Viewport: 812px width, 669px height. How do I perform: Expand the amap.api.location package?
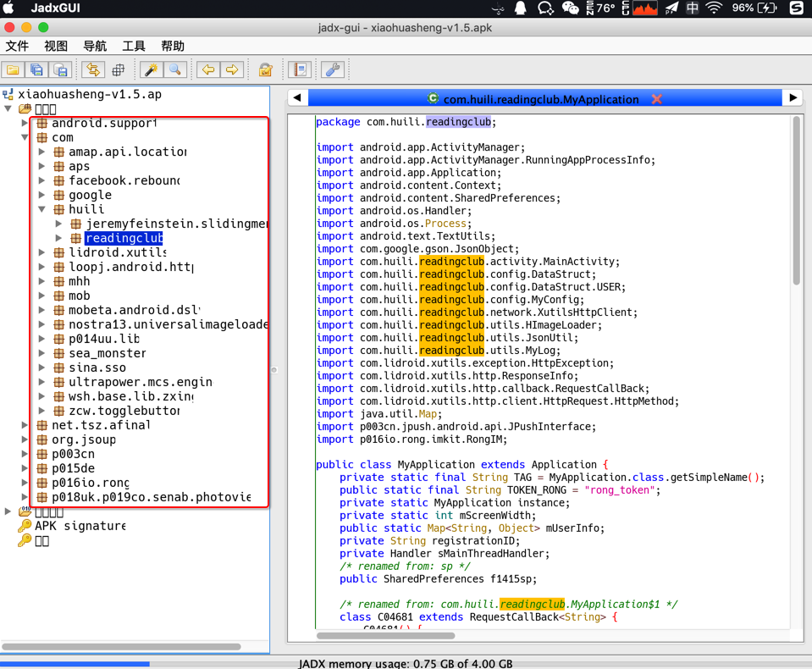pyautogui.click(x=42, y=152)
